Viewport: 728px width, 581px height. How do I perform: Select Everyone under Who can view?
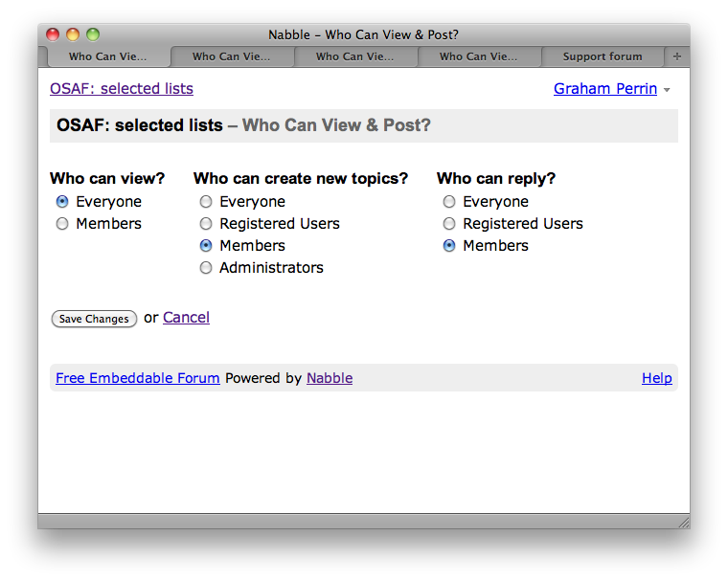(62, 202)
